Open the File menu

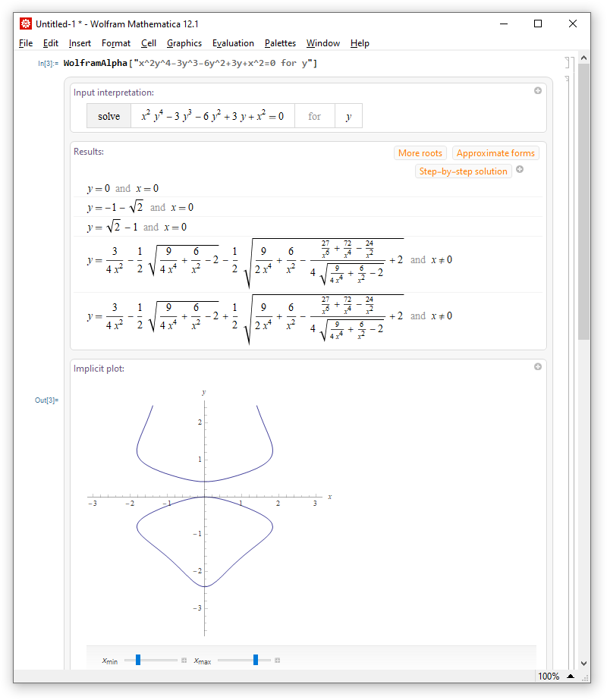[26, 43]
